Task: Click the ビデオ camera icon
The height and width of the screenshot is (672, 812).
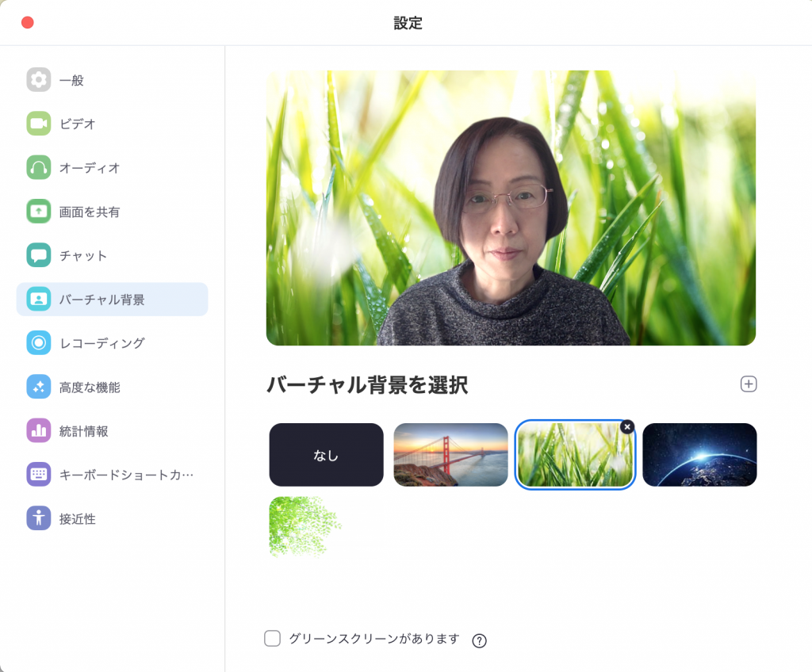Action: pos(38,124)
